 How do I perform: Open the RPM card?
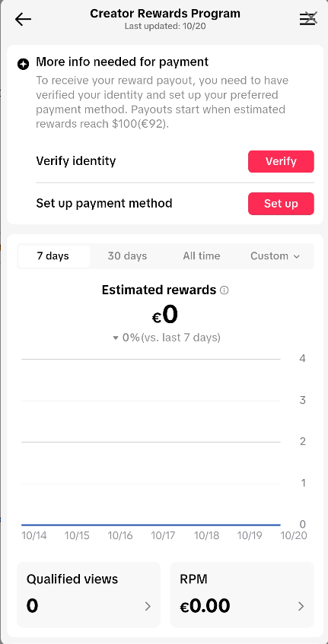[242, 595]
